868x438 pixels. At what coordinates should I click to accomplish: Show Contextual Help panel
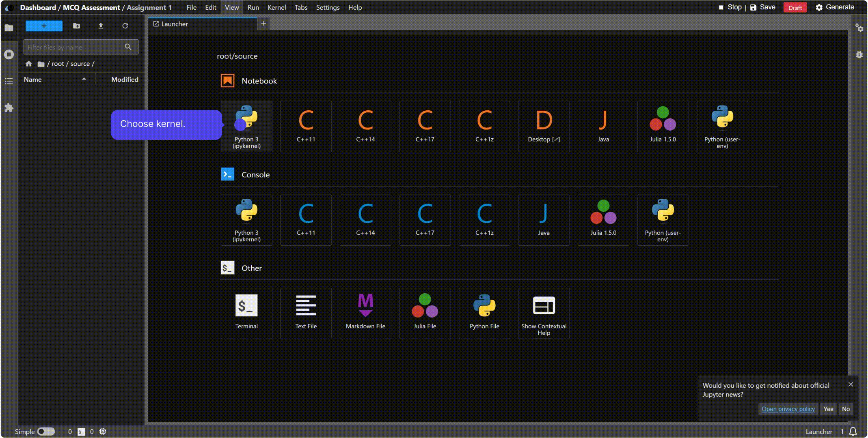click(544, 313)
